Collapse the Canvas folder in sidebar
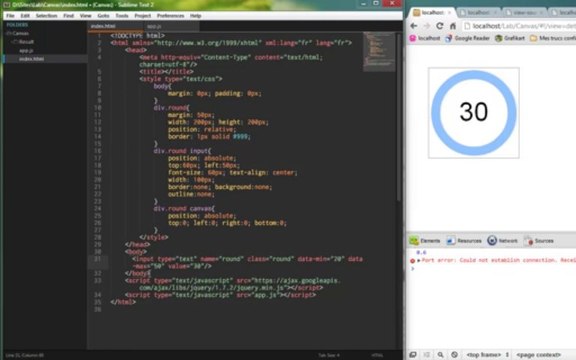The height and width of the screenshot is (360, 576). 8,33
